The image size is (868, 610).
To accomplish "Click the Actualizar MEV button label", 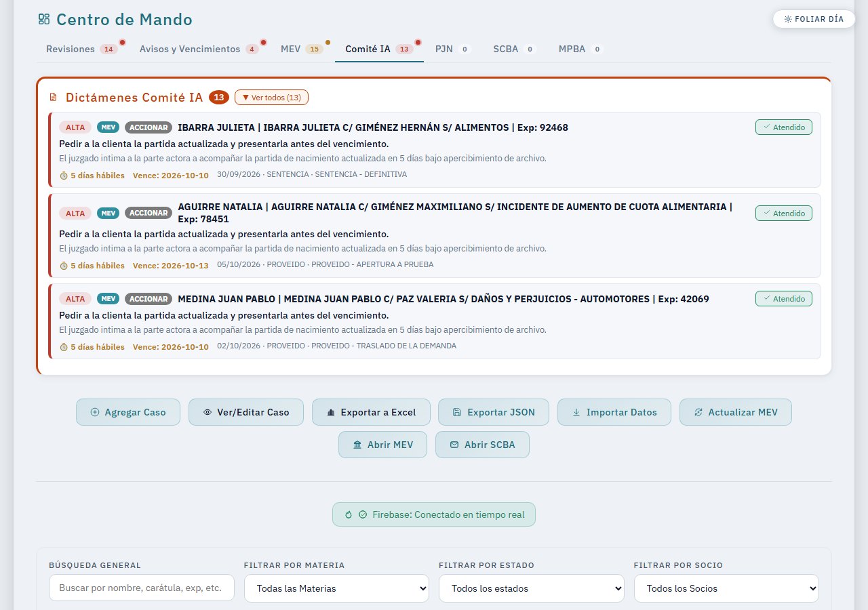I will 743,412.
